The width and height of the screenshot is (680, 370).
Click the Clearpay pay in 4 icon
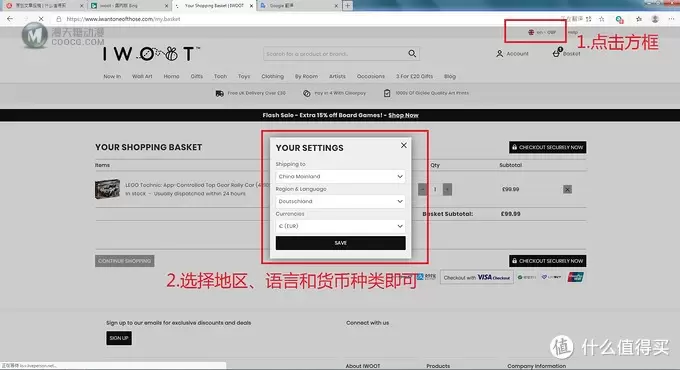coord(307,93)
